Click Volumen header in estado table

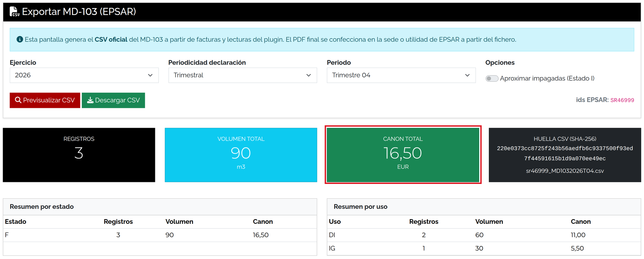179,221
